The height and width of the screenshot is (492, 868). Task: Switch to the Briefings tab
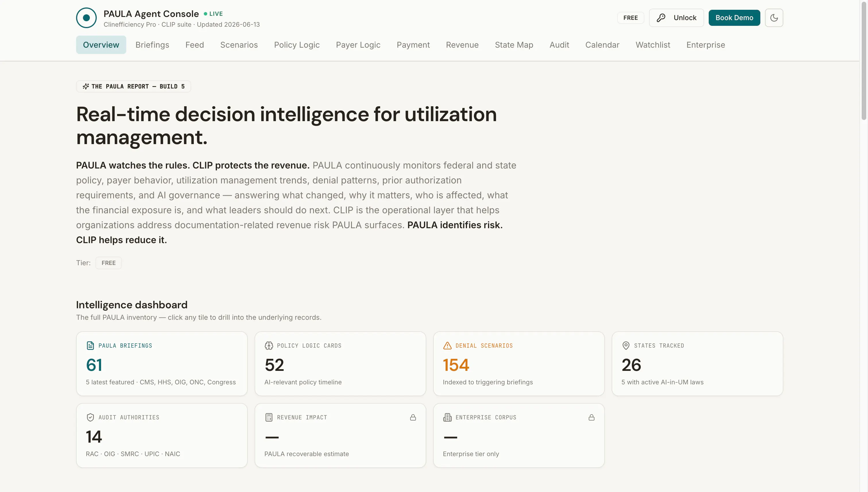coord(152,45)
